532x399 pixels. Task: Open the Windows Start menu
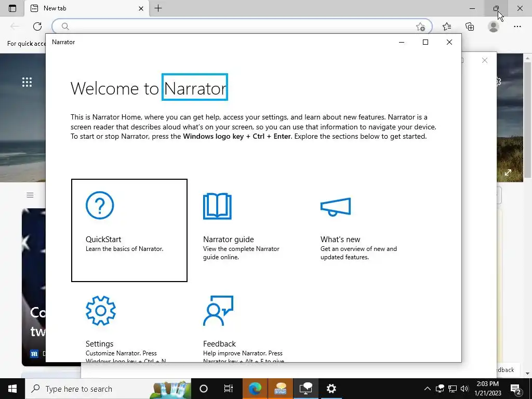pos(12,389)
